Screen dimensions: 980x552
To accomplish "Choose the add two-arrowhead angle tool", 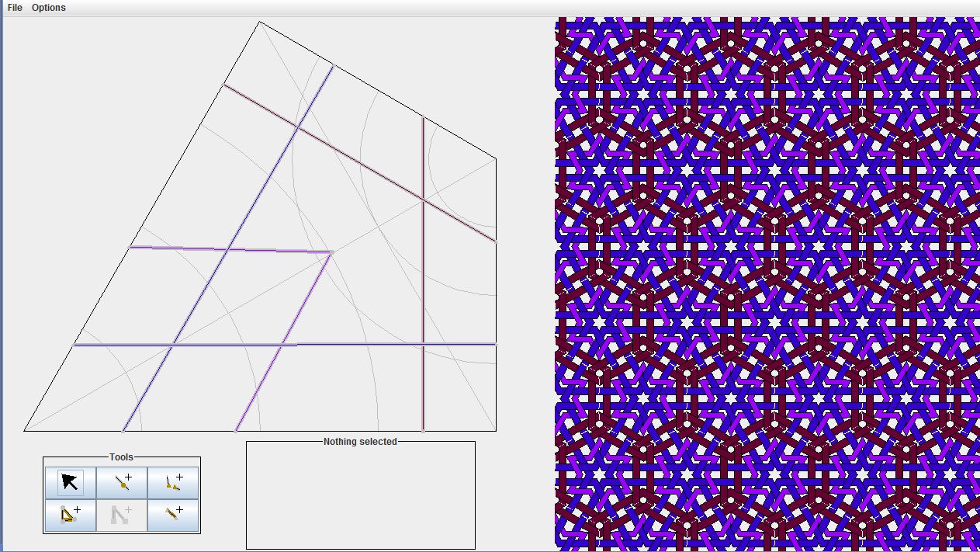I will (x=173, y=483).
